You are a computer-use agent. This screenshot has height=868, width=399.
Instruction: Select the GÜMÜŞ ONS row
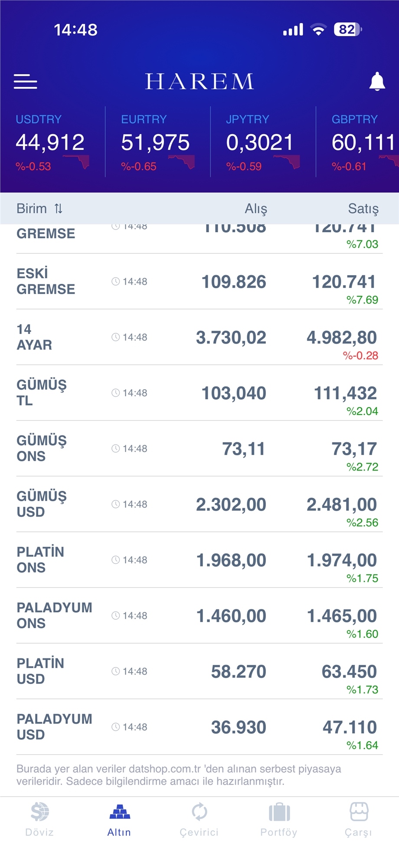(199, 449)
